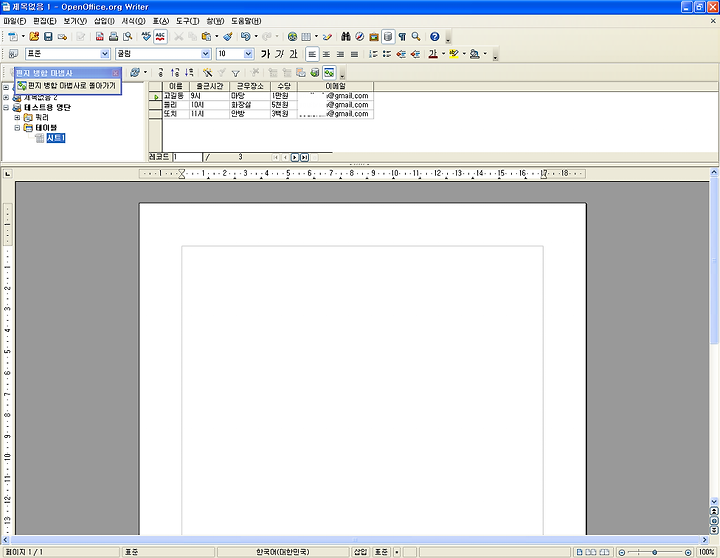Send document as e-mail icon
Screen dimensions: 720x558
point(62,37)
